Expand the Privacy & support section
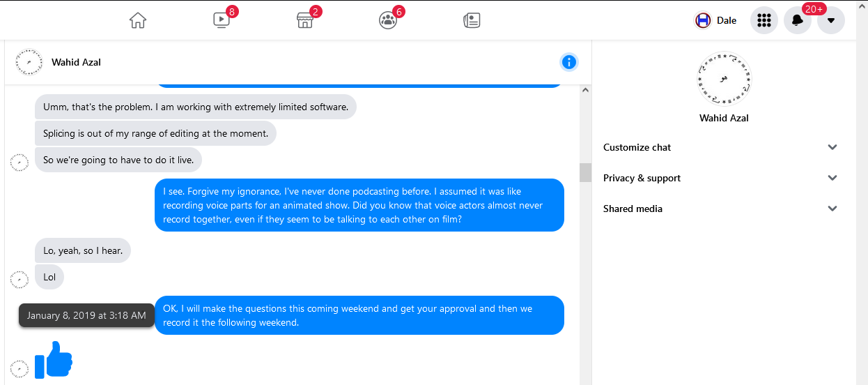Viewport: 868px width, 385px height. (x=720, y=178)
